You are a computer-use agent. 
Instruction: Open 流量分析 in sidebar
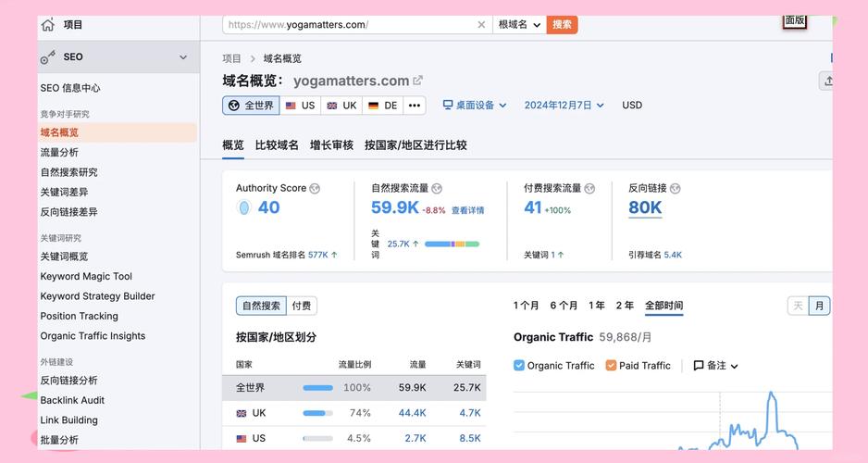pos(59,152)
